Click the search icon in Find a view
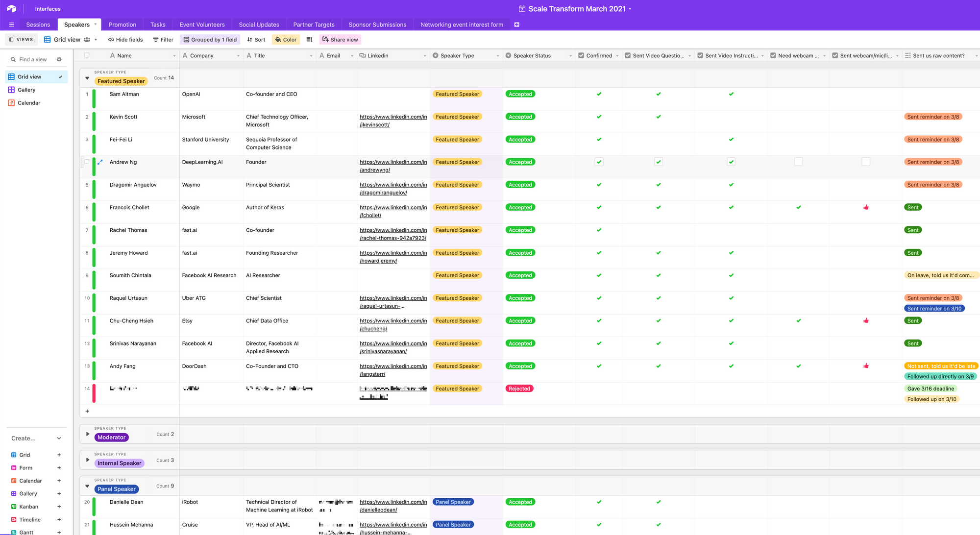Viewport: 980px width, 535px height. [x=13, y=59]
